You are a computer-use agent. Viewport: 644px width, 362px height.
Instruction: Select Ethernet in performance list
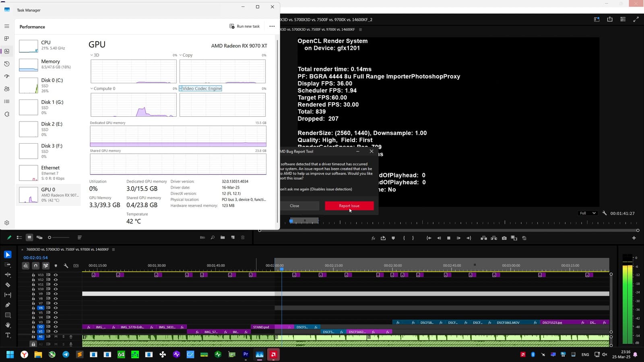click(x=48, y=173)
